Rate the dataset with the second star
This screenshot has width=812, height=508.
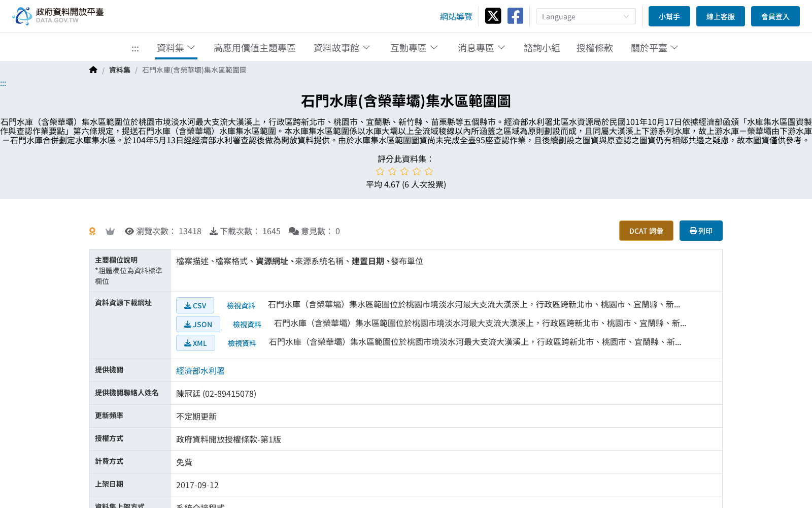pyautogui.click(x=392, y=172)
